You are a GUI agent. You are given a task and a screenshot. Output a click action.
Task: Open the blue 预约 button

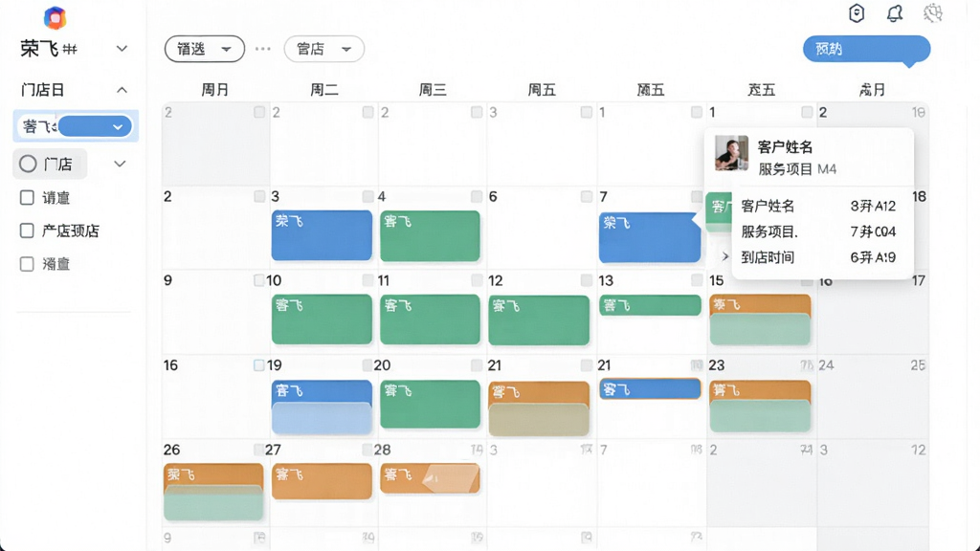[x=866, y=50]
